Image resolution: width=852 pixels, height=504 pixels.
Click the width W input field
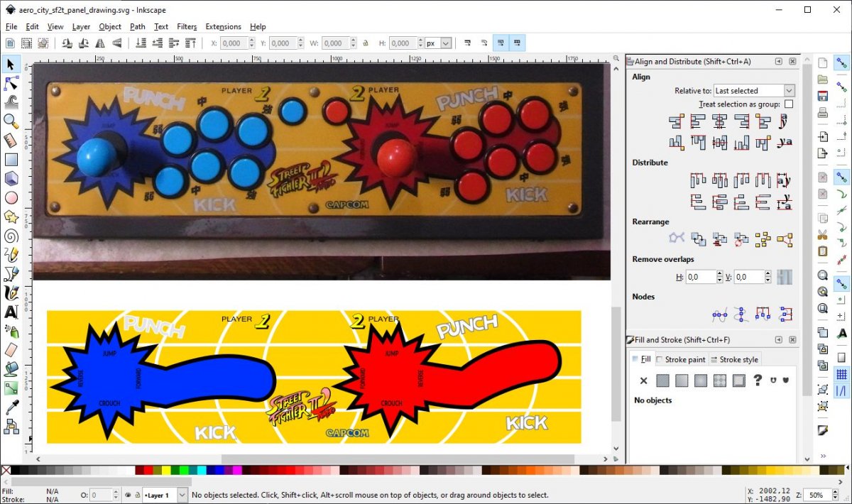click(x=335, y=43)
